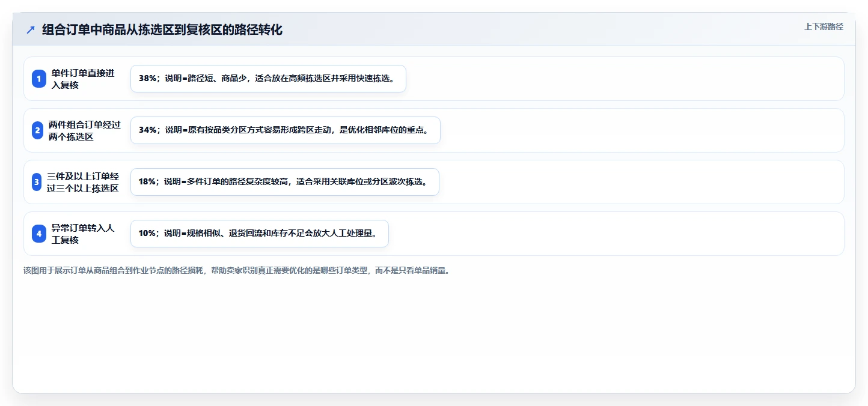Select the 两件组合订单经过两个拣选区 label
The image size is (868, 406).
pyautogui.click(x=85, y=130)
